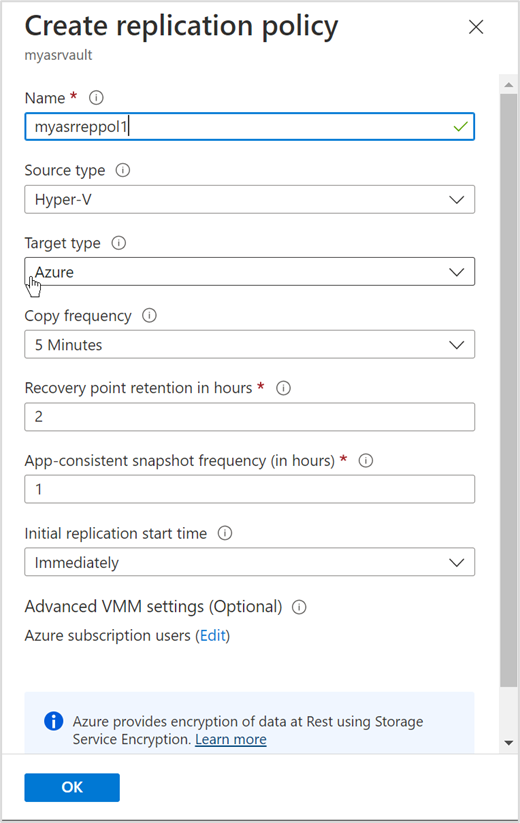Open the Target type Azure dropdown
Viewport: 520px width, 823px height.
[x=250, y=272]
